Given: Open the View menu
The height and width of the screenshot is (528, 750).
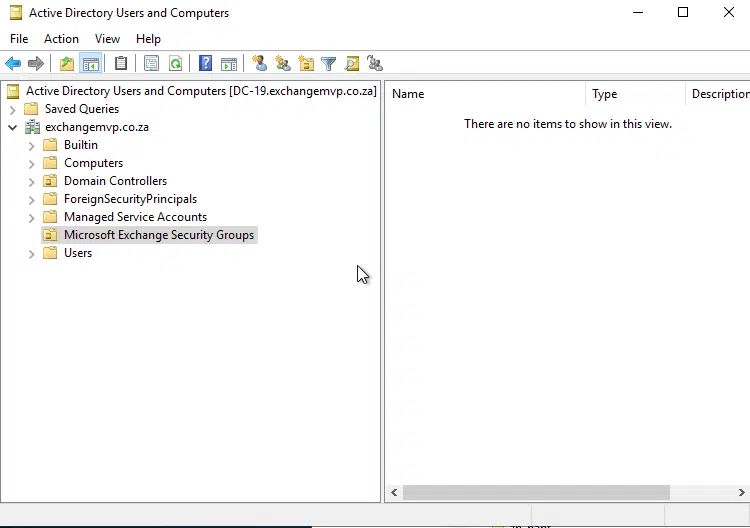Looking at the screenshot, I should point(107,39).
